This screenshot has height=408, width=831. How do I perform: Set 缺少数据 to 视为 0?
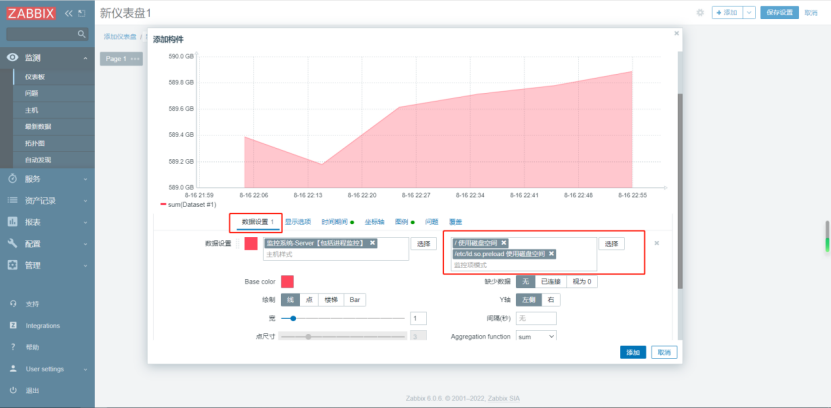tap(582, 281)
